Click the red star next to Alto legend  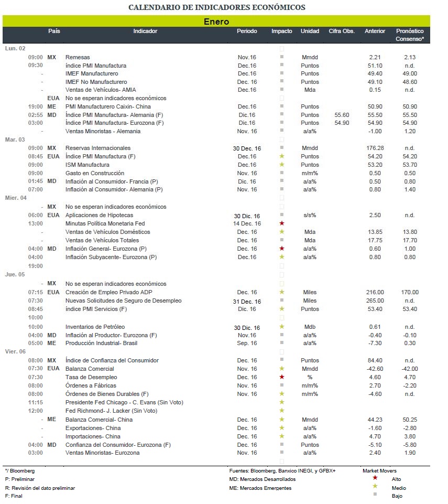point(375,478)
